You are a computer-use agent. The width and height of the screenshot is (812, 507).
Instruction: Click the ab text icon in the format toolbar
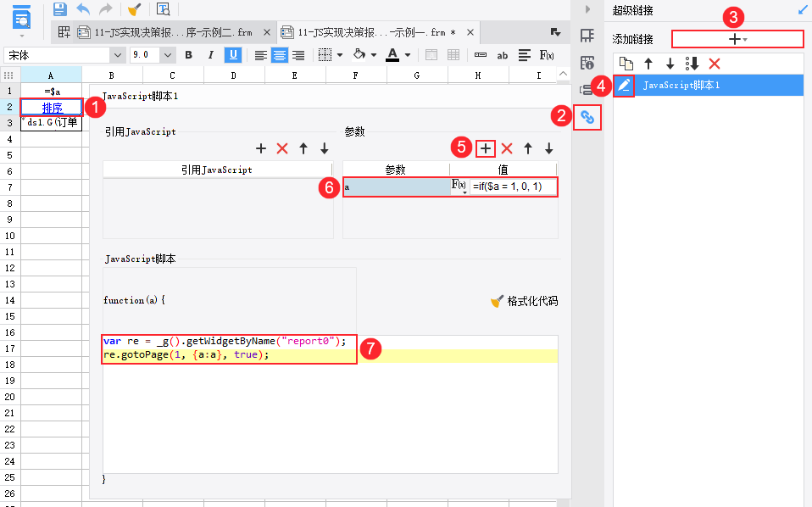(x=503, y=55)
